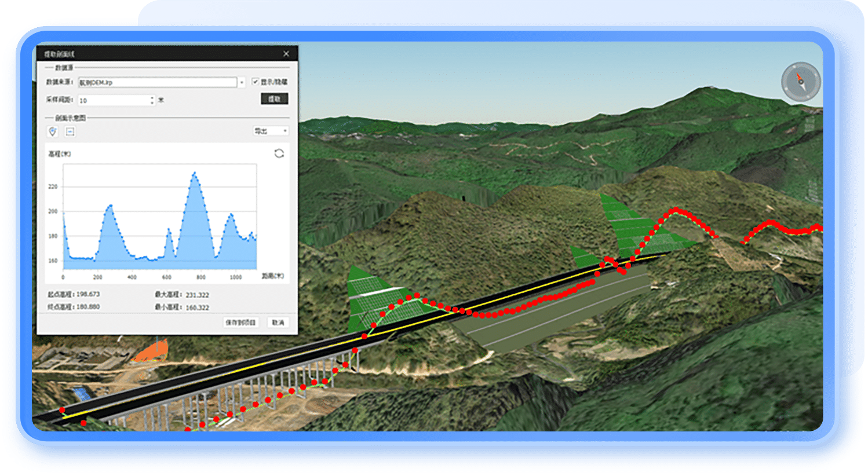Focus the sampling interval field showing 10
Viewport: 868px width, 476px height.
coord(114,101)
